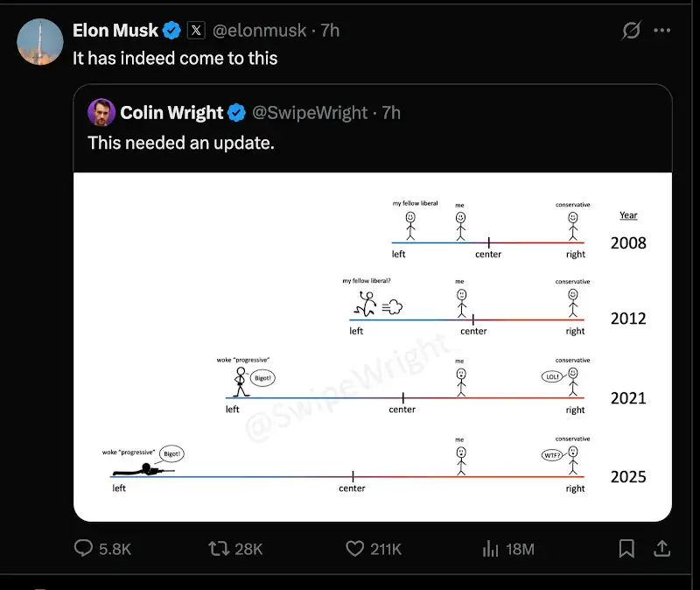Click the Grok icon at top right
The height and width of the screenshot is (590, 700).
(x=631, y=31)
